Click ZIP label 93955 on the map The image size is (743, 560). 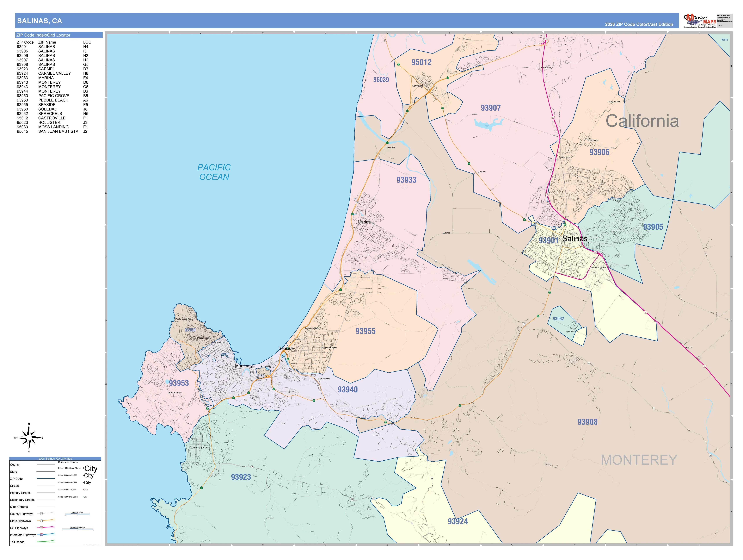pos(366,331)
